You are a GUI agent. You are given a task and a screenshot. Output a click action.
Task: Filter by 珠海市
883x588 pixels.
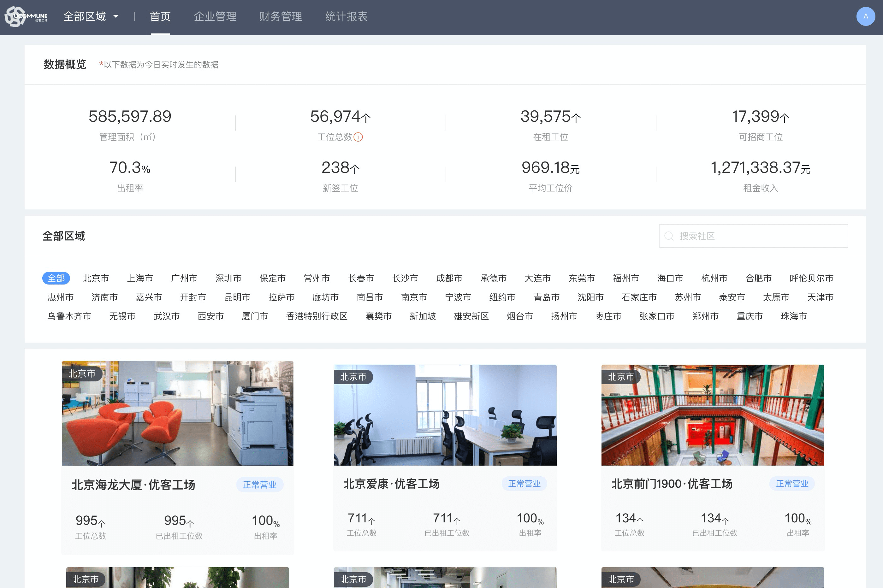[x=794, y=316]
